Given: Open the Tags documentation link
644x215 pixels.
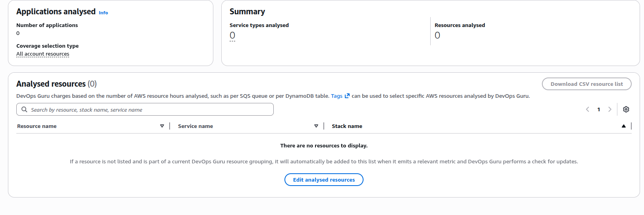Looking at the screenshot, I should [336, 96].
